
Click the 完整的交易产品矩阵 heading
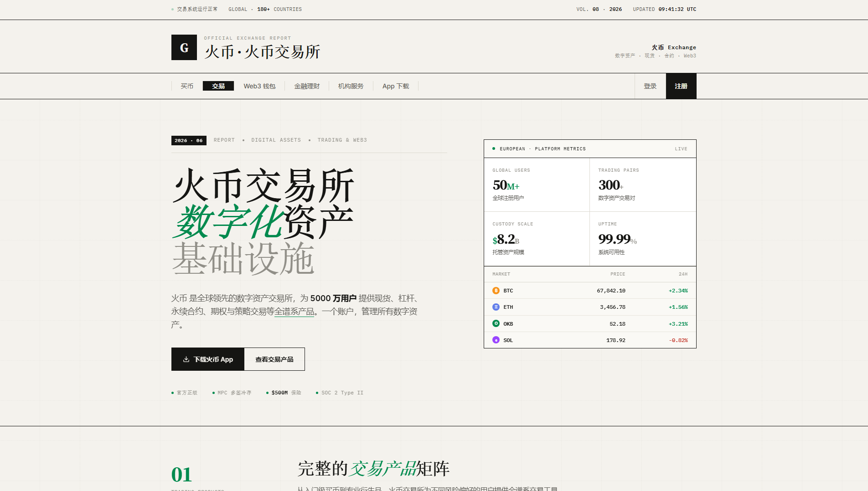pyautogui.click(x=374, y=469)
